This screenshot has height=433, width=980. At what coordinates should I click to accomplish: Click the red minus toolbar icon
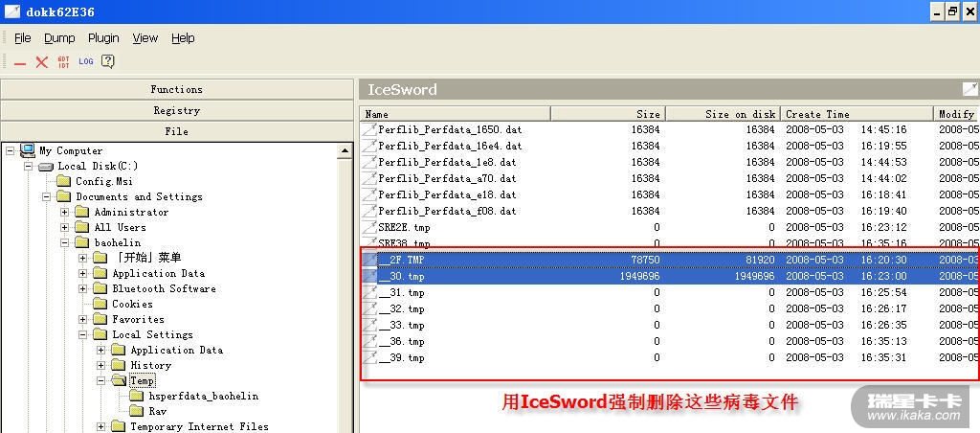click(20, 62)
